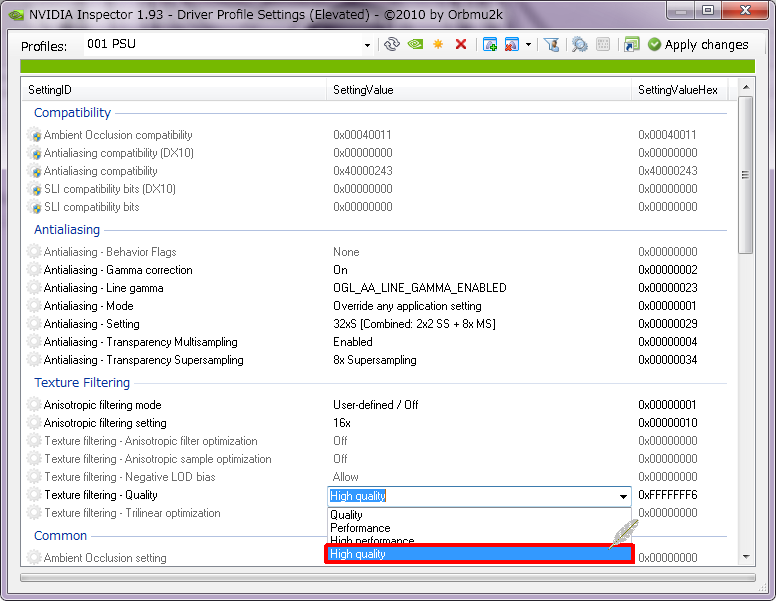Click the SettingValueHex column header
Screen dimensions: 776x601
point(679,90)
